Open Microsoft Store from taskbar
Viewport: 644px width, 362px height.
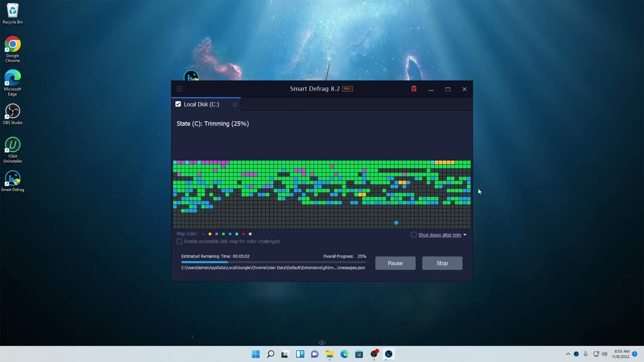pos(359,354)
